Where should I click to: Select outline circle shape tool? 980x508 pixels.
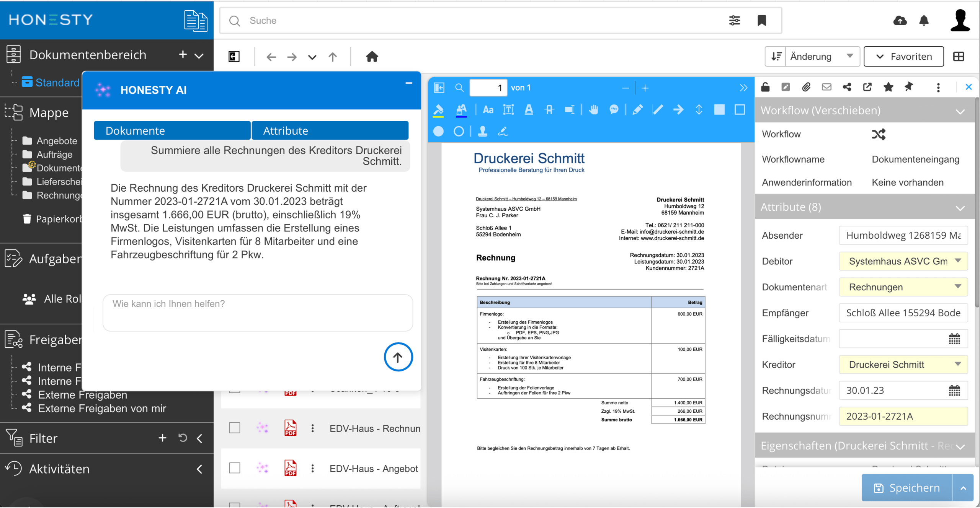tap(459, 132)
